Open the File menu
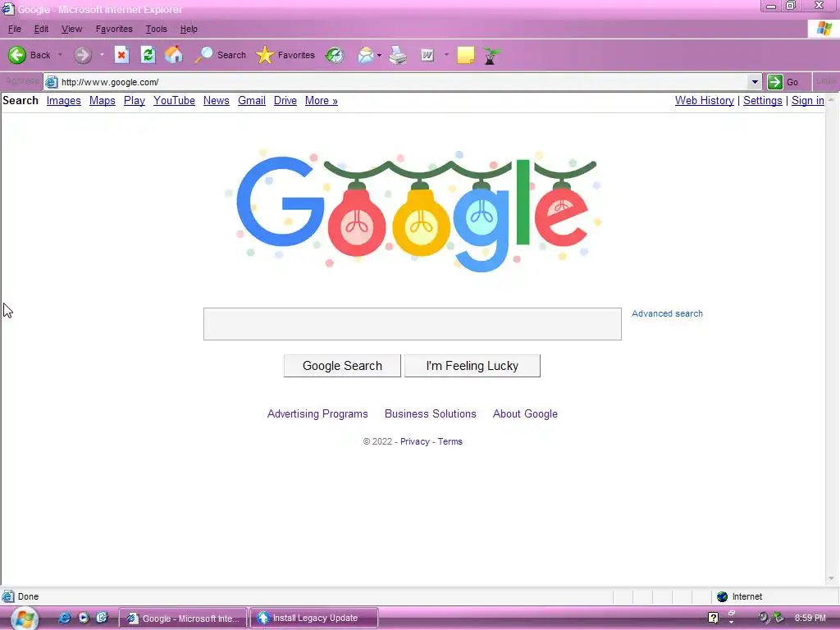 [15, 29]
